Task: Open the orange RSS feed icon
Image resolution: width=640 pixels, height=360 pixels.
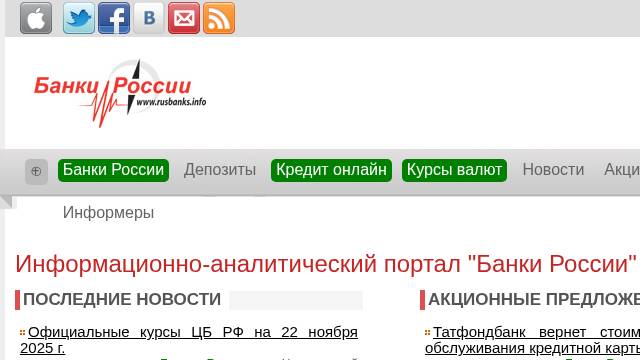Action: [219, 18]
